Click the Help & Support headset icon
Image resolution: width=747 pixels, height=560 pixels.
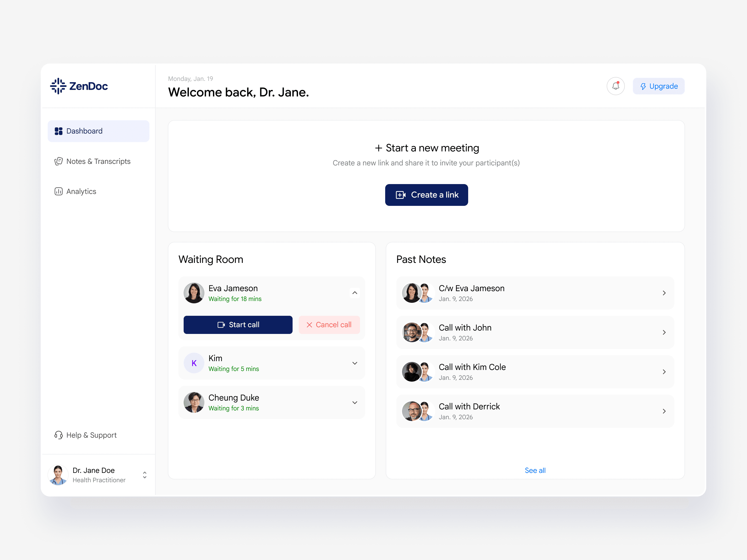pos(58,435)
